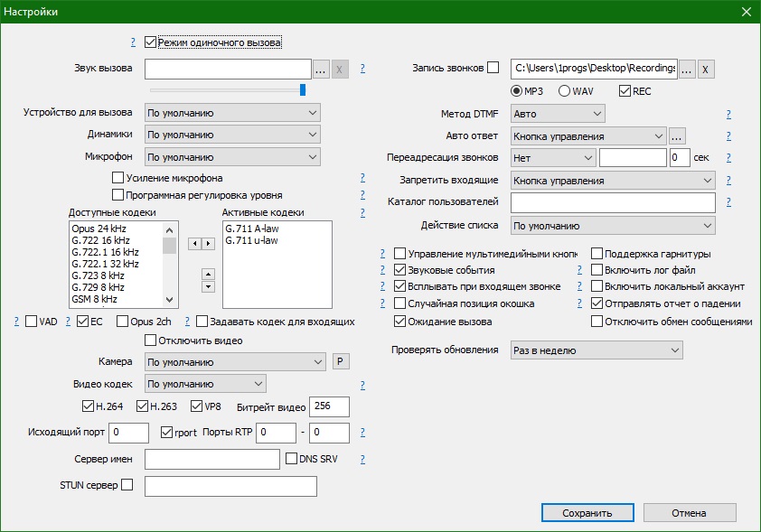Open help for RTP ports
761x532 pixels.
tap(362, 432)
